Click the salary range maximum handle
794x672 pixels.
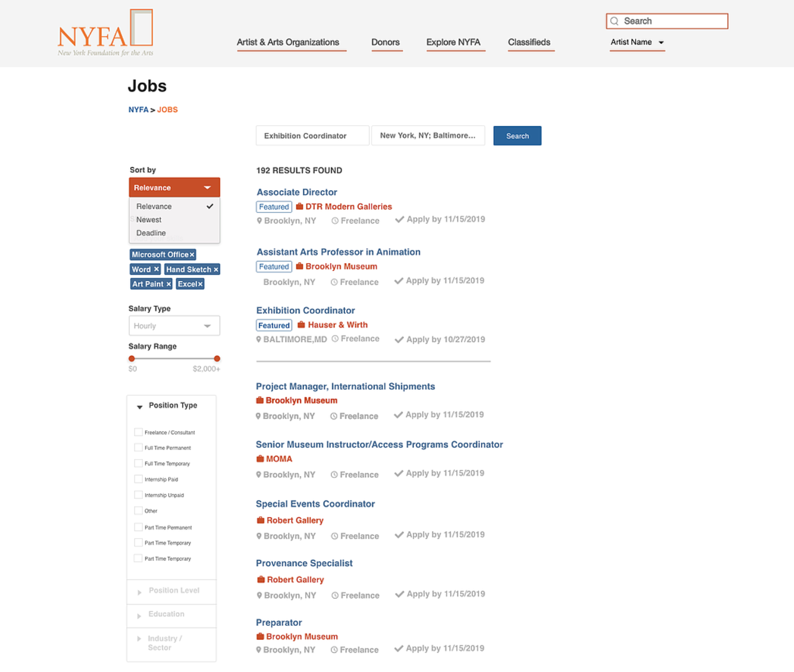[217, 358]
